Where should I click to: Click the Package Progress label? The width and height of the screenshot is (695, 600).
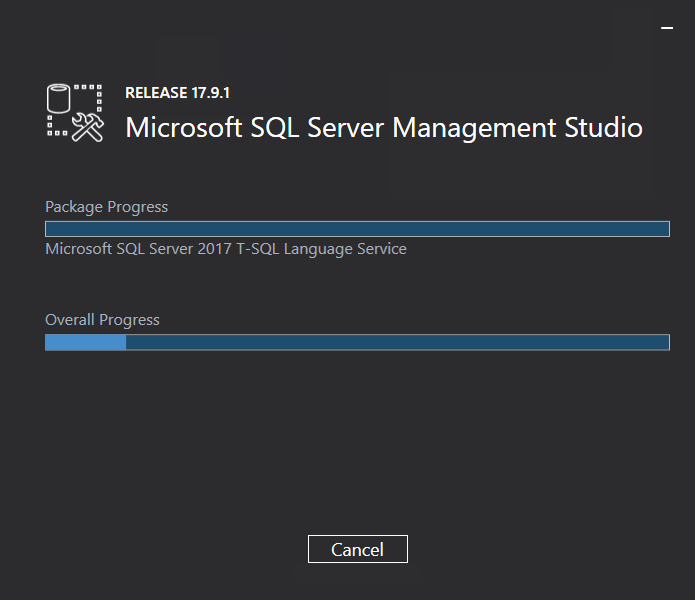coord(106,207)
